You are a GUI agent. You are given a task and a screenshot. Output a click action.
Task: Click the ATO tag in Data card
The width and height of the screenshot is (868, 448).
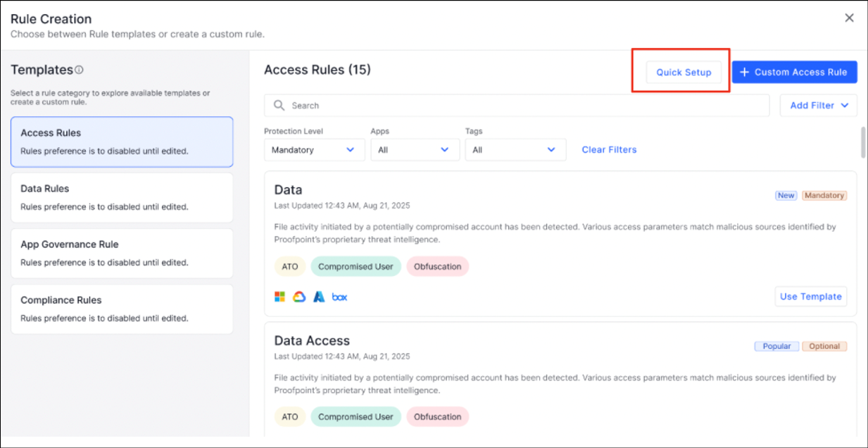(x=290, y=266)
